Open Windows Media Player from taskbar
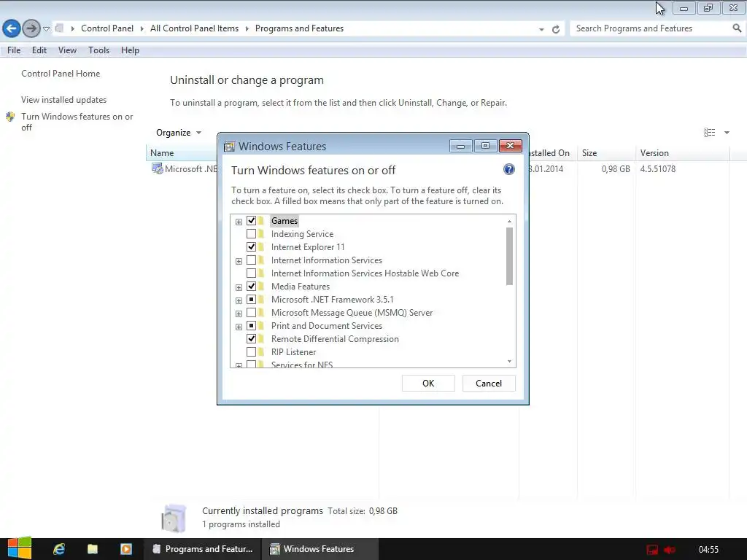747x560 pixels. 125,549
